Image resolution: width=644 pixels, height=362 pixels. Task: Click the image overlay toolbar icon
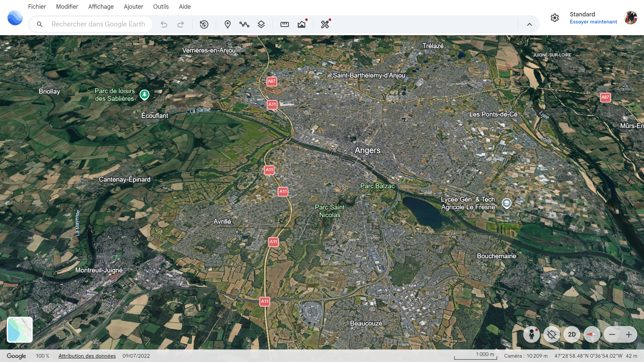tap(302, 24)
